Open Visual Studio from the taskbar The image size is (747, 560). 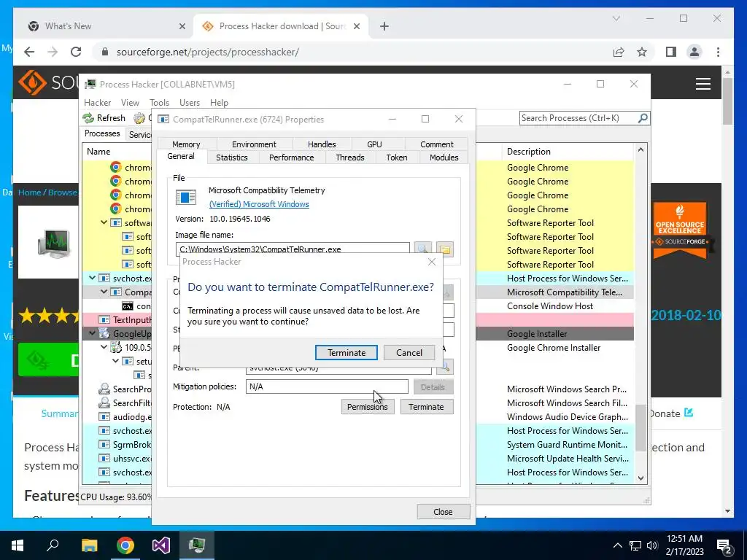click(x=161, y=545)
